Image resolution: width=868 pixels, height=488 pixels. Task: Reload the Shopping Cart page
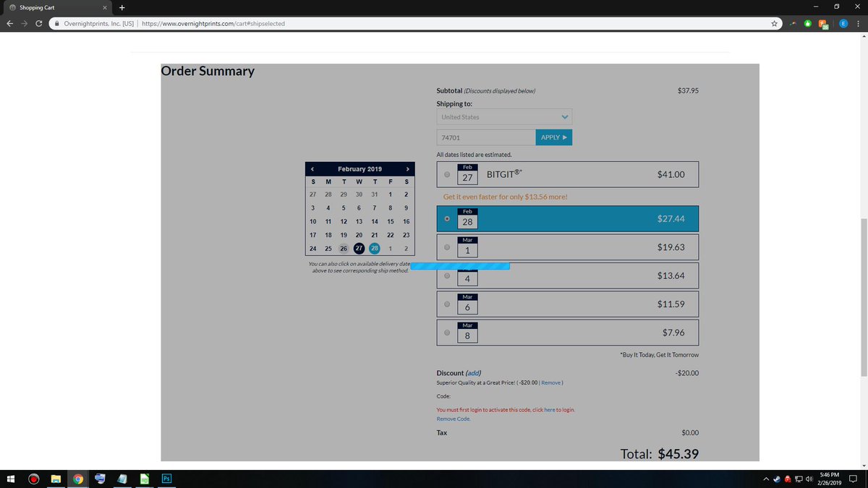click(x=38, y=23)
